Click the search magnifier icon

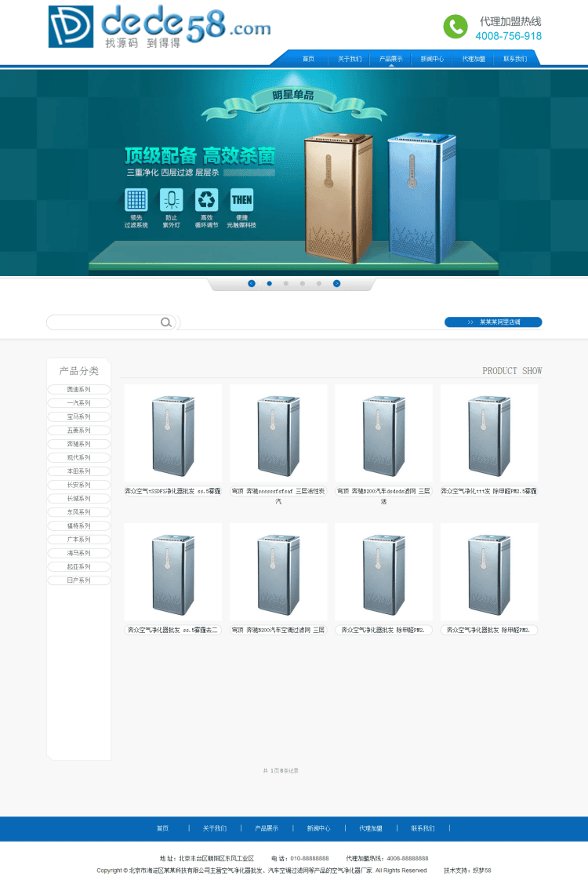coord(165,322)
